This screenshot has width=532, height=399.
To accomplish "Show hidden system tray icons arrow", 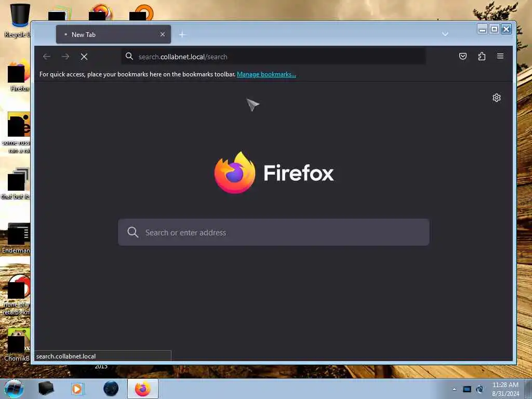I will click(x=454, y=389).
